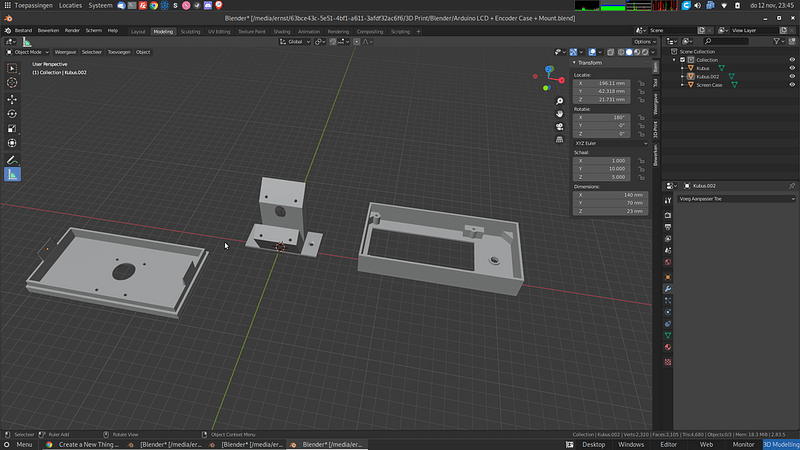
Task: Hide the Screen Case object
Action: coord(792,85)
